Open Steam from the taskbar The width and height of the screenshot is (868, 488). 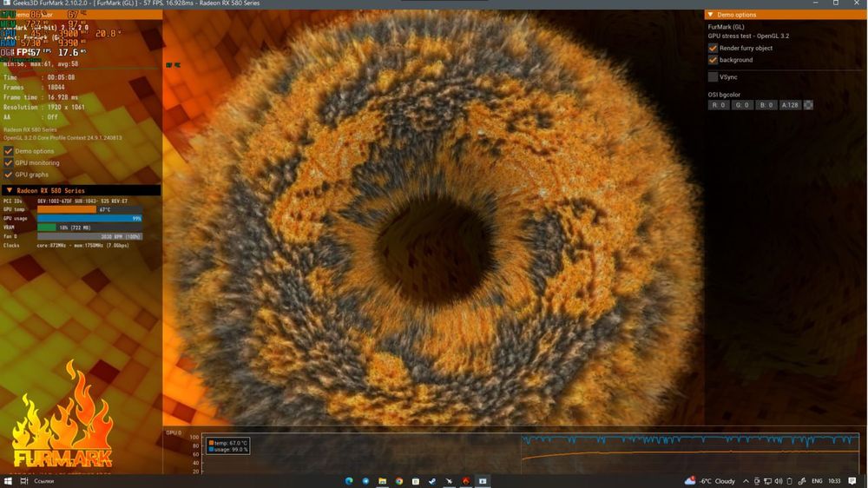432,481
